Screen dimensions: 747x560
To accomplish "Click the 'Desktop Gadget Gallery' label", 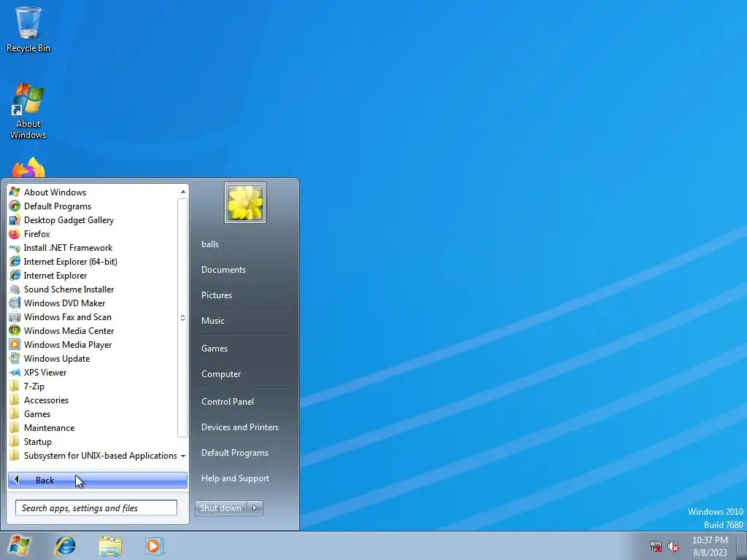I will click(x=69, y=220).
